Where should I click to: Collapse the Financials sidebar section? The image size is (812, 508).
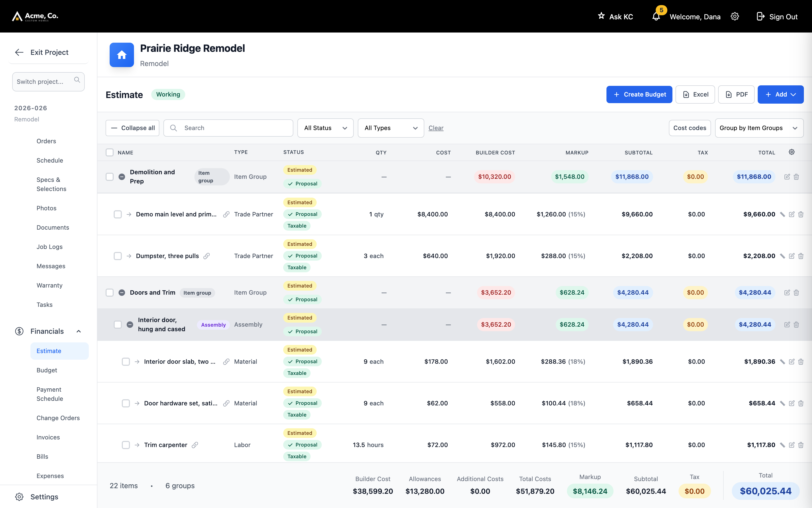tap(79, 331)
